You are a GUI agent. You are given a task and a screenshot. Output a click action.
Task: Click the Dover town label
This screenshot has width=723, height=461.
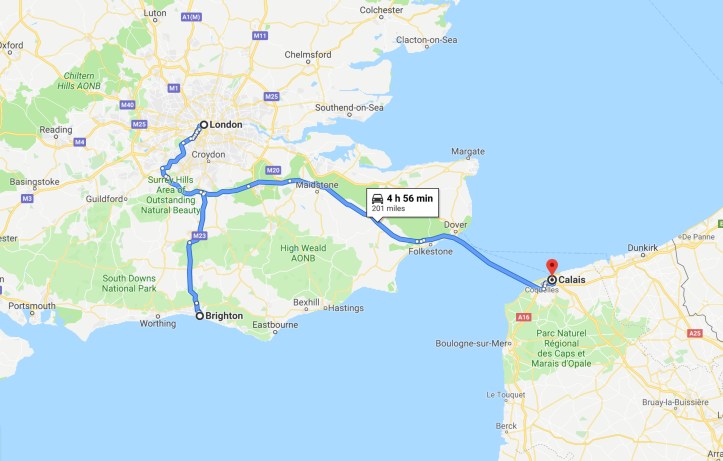(x=456, y=225)
